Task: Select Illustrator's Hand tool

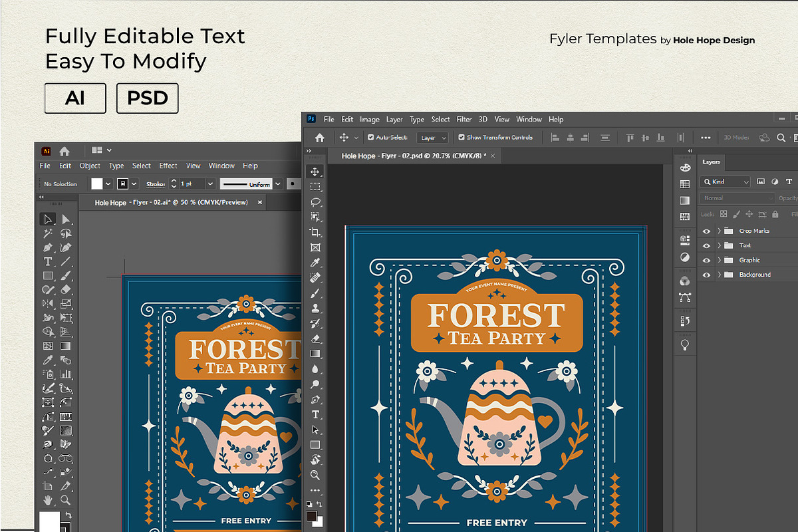Action: 47,500
